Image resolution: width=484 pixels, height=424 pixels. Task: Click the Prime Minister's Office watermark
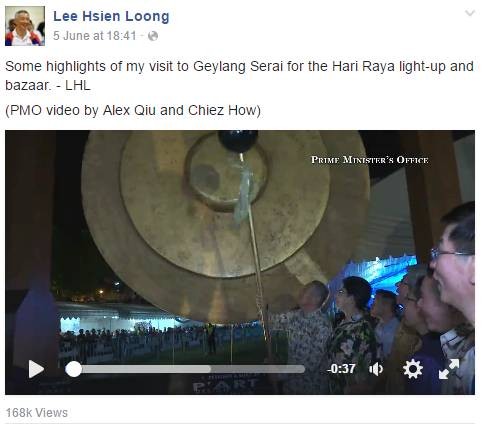pos(369,160)
